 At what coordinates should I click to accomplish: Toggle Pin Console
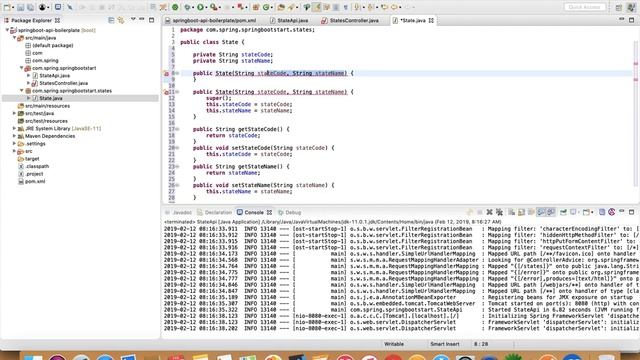click(x=563, y=212)
